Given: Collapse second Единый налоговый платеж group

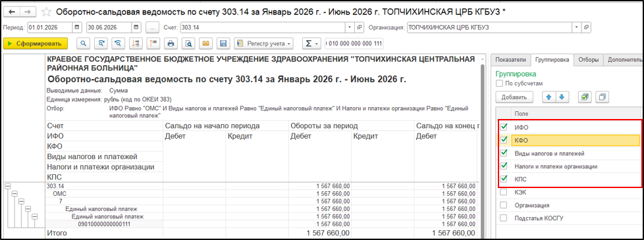Looking at the screenshot, I should coord(34,216).
